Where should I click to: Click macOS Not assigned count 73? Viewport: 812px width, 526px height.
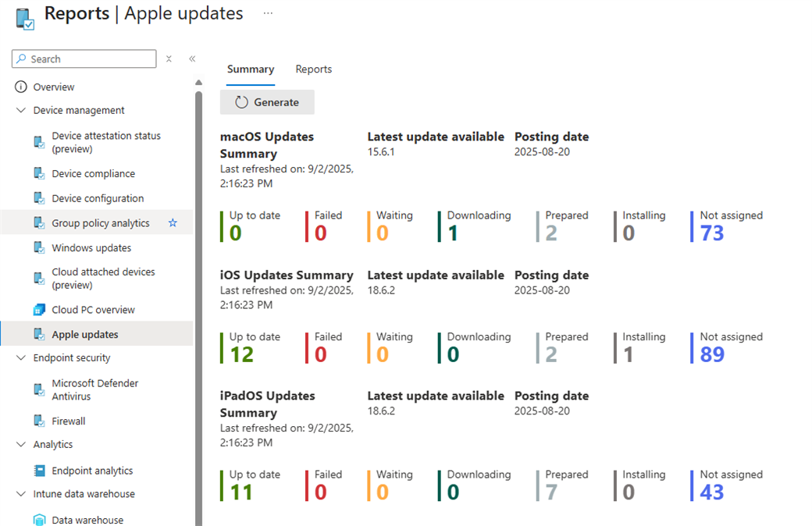click(x=712, y=233)
